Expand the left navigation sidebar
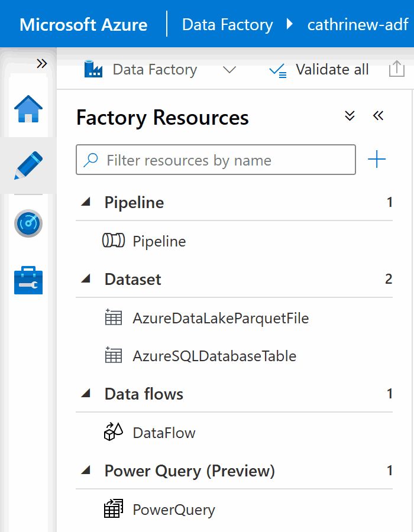 point(41,64)
